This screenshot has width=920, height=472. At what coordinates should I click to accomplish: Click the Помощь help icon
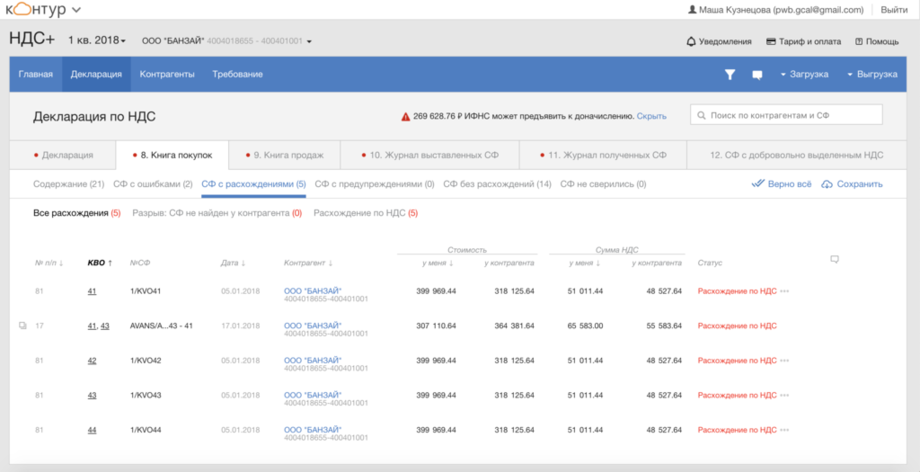859,41
